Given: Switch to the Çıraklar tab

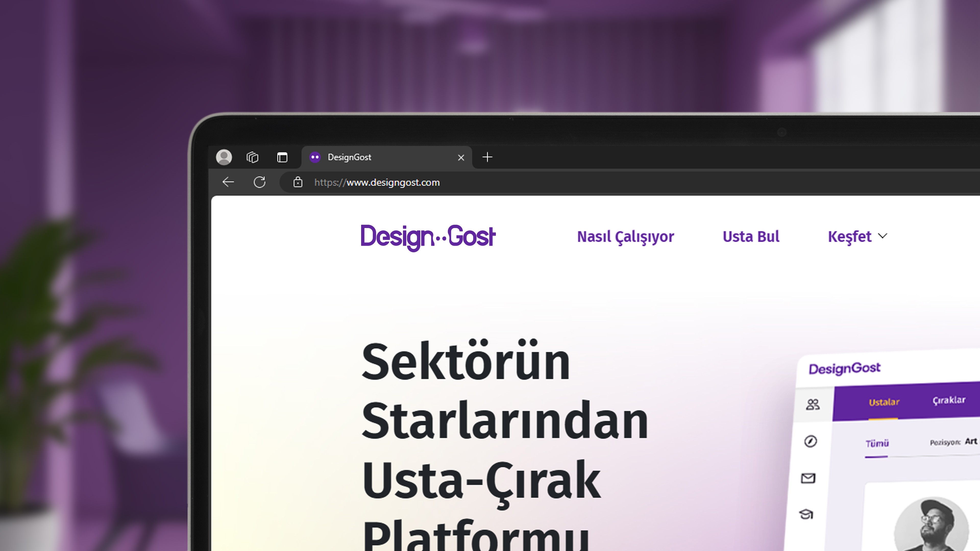Looking at the screenshot, I should tap(949, 400).
